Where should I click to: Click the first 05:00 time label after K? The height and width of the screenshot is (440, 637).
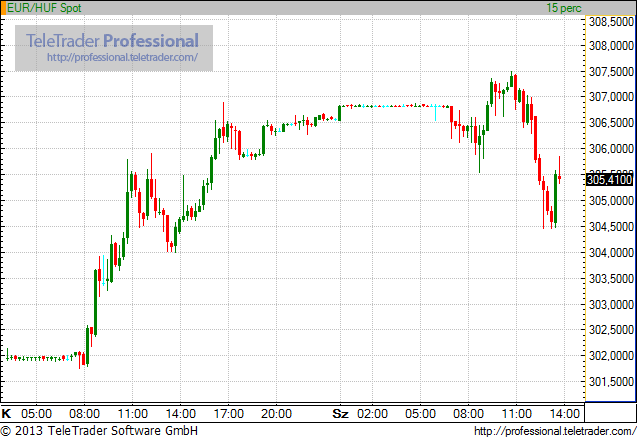tap(37, 414)
